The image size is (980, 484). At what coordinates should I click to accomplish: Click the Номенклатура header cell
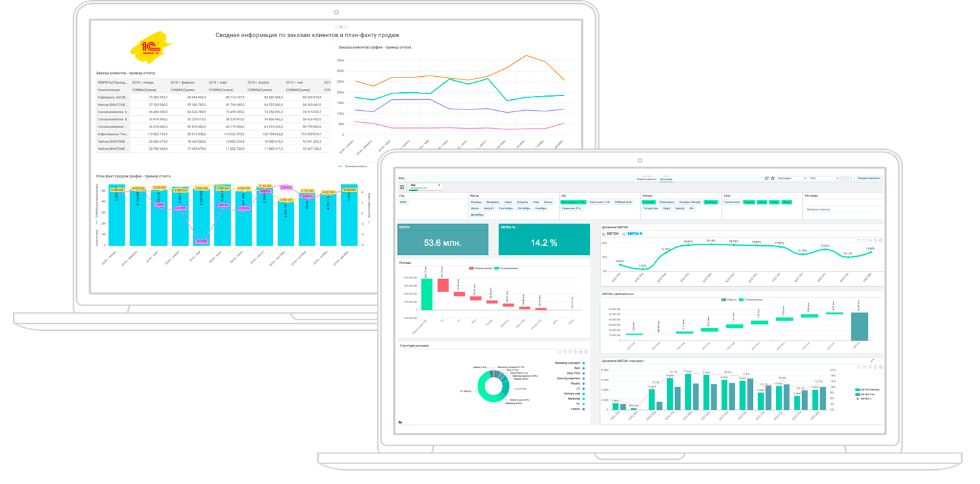point(113,90)
